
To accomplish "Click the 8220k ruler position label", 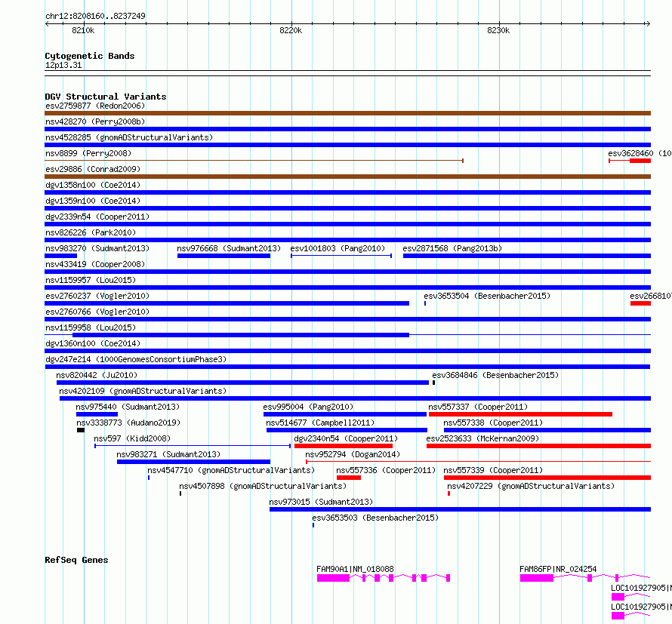I will (x=291, y=30).
